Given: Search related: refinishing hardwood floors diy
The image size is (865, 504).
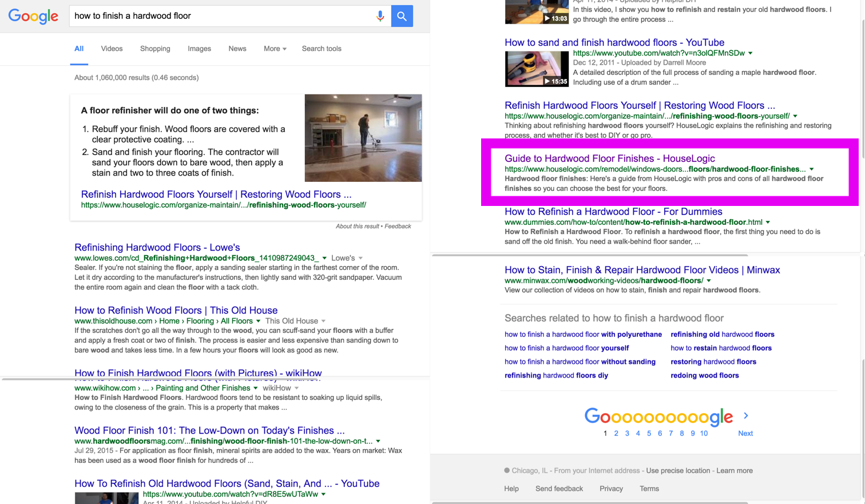Looking at the screenshot, I should pyautogui.click(x=556, y=376).
